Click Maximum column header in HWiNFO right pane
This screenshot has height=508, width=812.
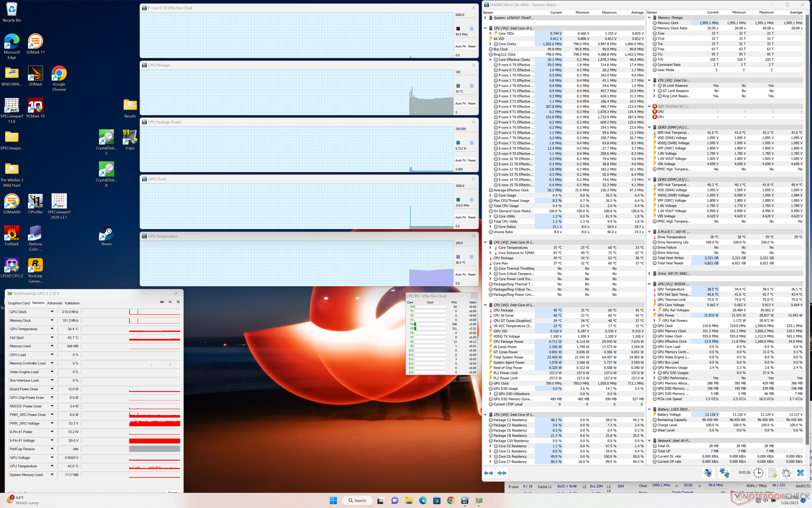[x=766, y=12]
